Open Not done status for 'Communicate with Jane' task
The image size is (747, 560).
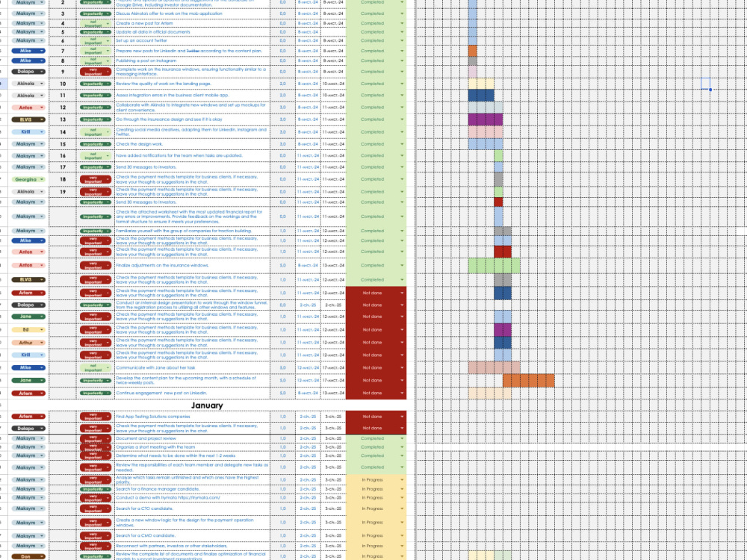[x=376, y=367]
